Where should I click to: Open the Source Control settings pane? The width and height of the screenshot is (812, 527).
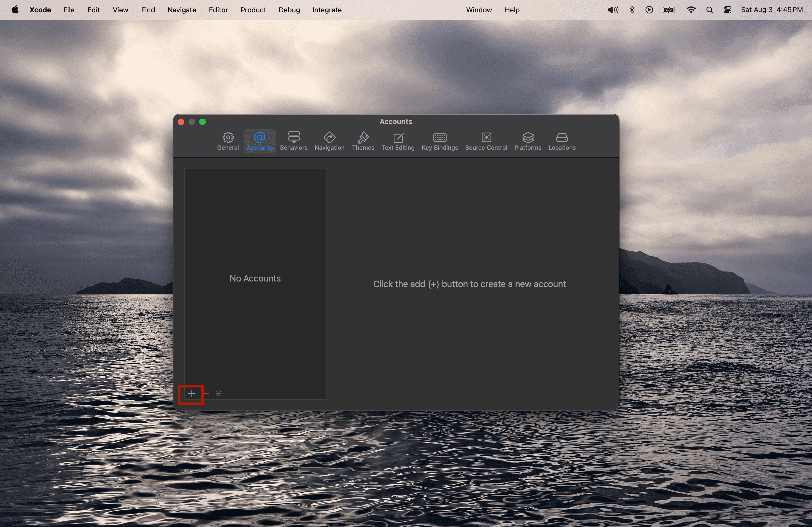486,141
